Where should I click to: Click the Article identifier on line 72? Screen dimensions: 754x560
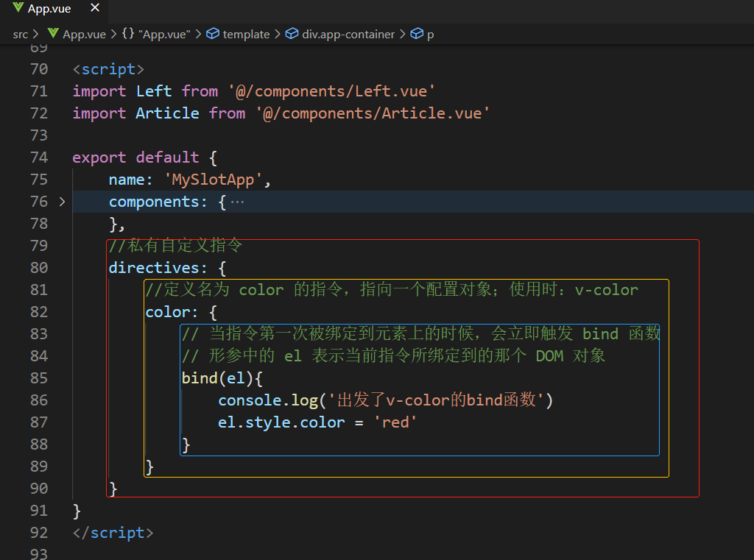[x=167, y=113]
